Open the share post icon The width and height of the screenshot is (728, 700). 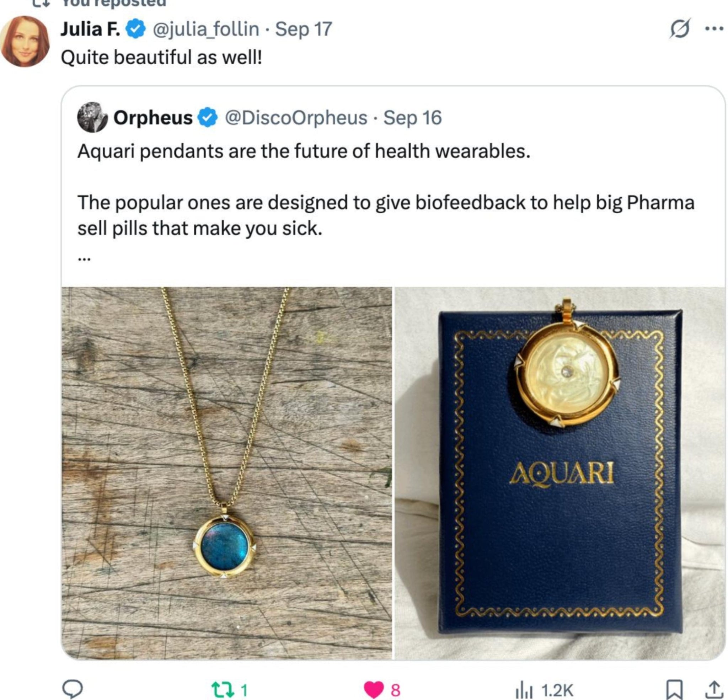point(713,689)
